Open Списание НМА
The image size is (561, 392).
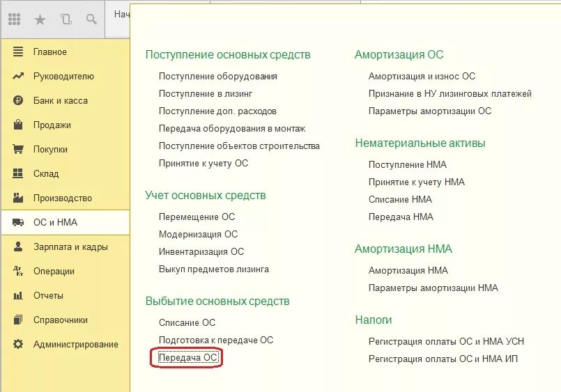tap(400, 199)
